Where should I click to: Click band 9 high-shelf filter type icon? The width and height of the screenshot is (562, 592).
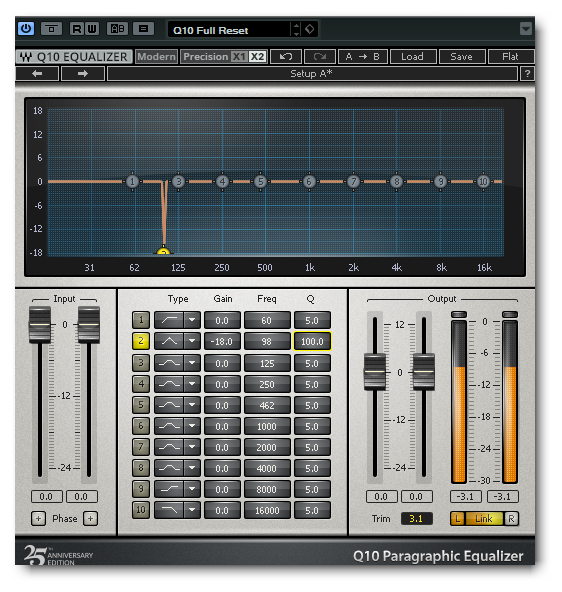point(169,489)
